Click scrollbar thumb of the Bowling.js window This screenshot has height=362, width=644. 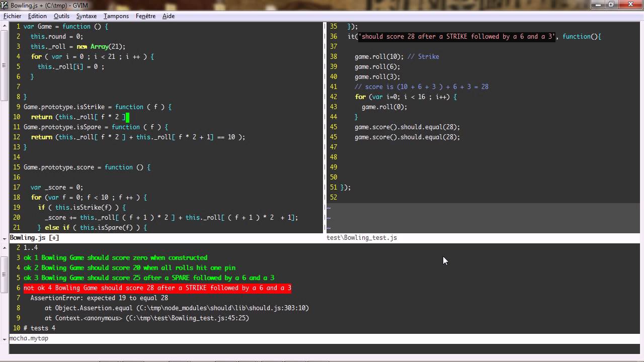pyautogui.click(x=4, y=65)
